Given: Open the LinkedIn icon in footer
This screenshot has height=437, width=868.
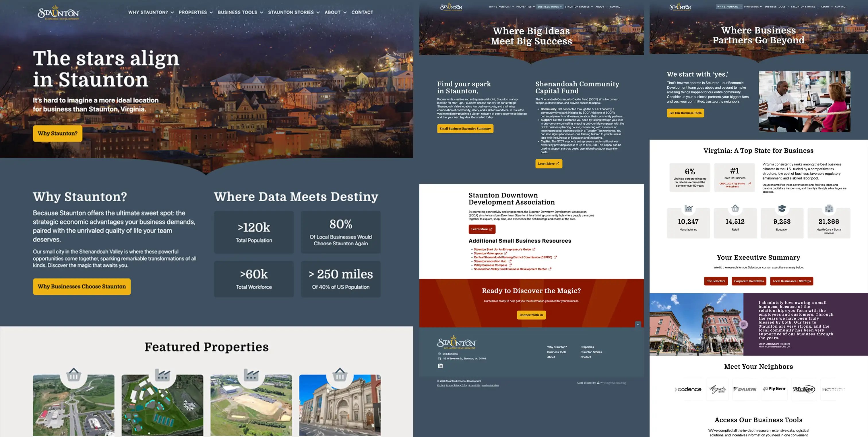Looking at the screenshot, I should 440,366.
